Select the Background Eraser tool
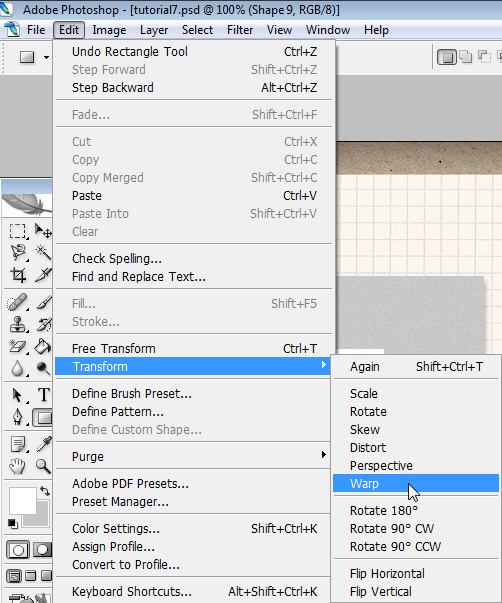The width and height of the screenshot is (502, 603). (x=17, y=346)
